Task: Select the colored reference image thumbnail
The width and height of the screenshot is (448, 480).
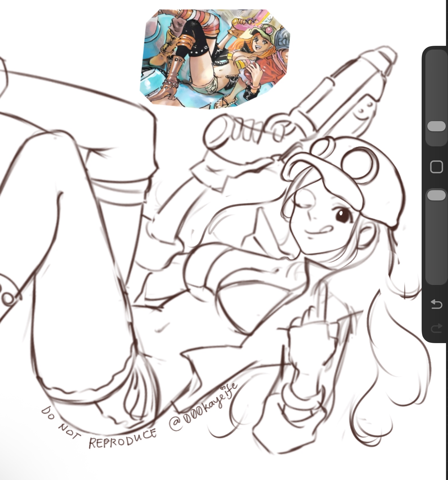Action: pyautogui.click(x=215, y=59)
